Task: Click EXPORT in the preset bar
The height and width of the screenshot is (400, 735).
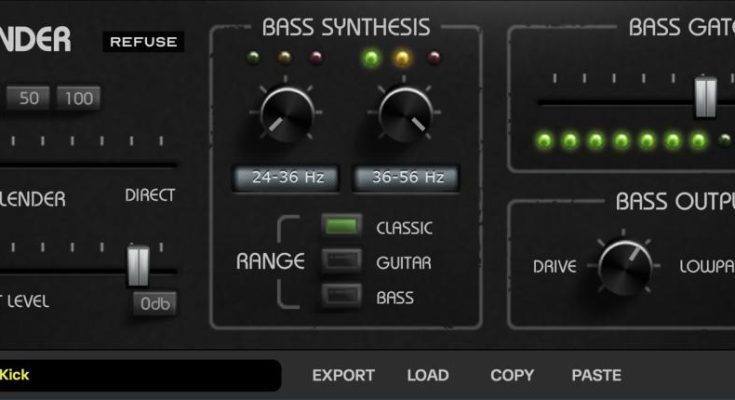Action: (x=343, y=376)
